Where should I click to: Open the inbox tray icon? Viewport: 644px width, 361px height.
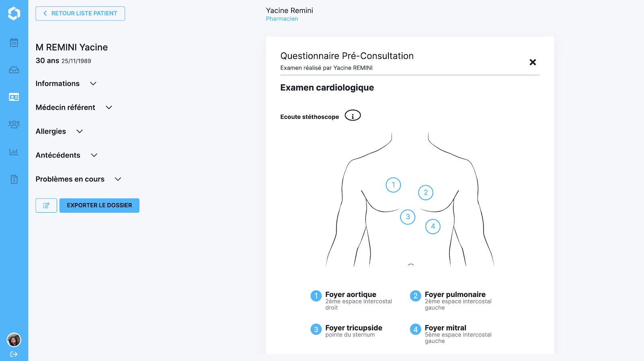14,70
